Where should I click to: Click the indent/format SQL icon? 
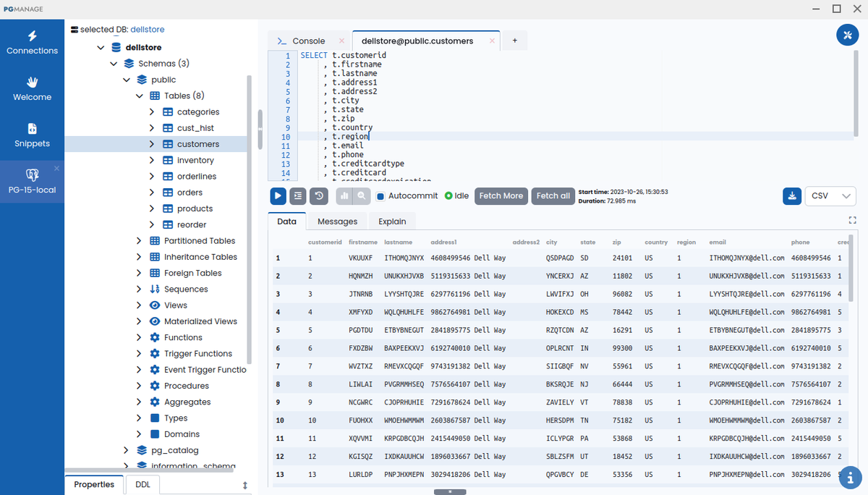(x=298, y=195)
